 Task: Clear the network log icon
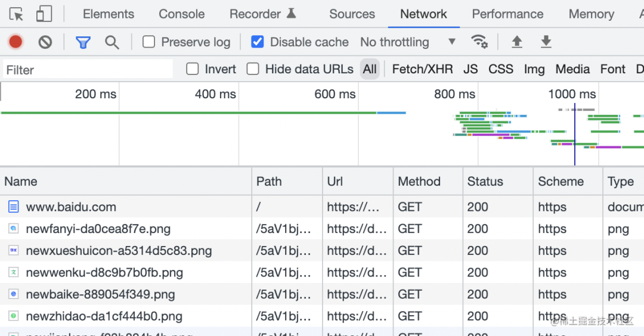45,42
